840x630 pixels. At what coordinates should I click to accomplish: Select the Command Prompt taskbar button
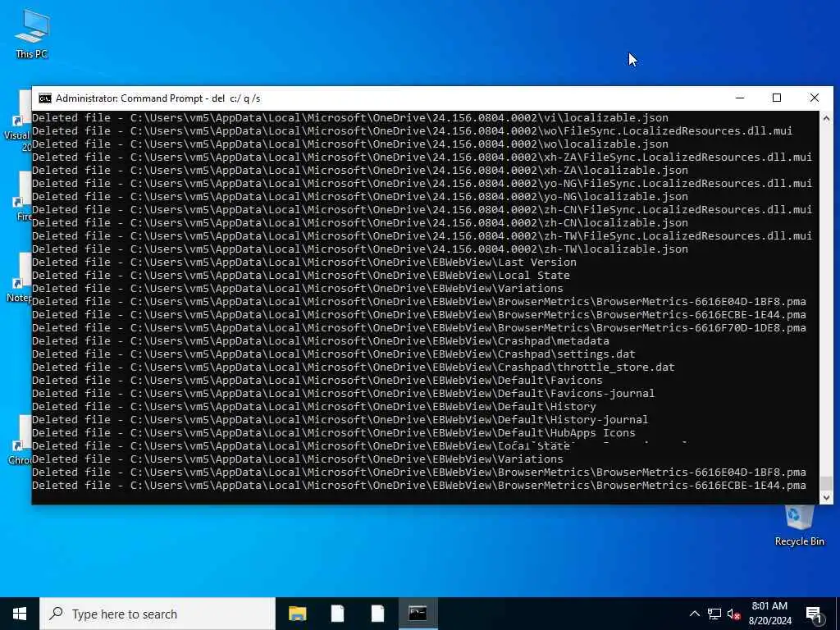coord(418,614)
